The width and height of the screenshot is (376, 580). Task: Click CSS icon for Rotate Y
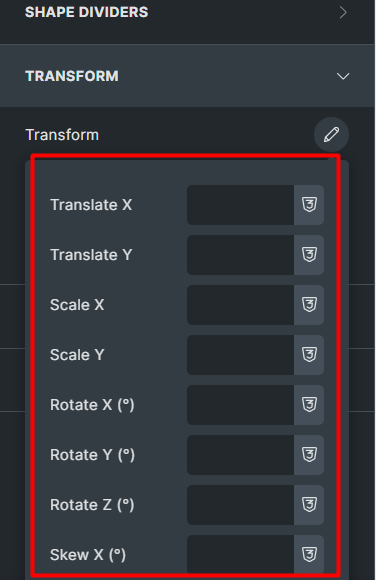click(309, 455)
